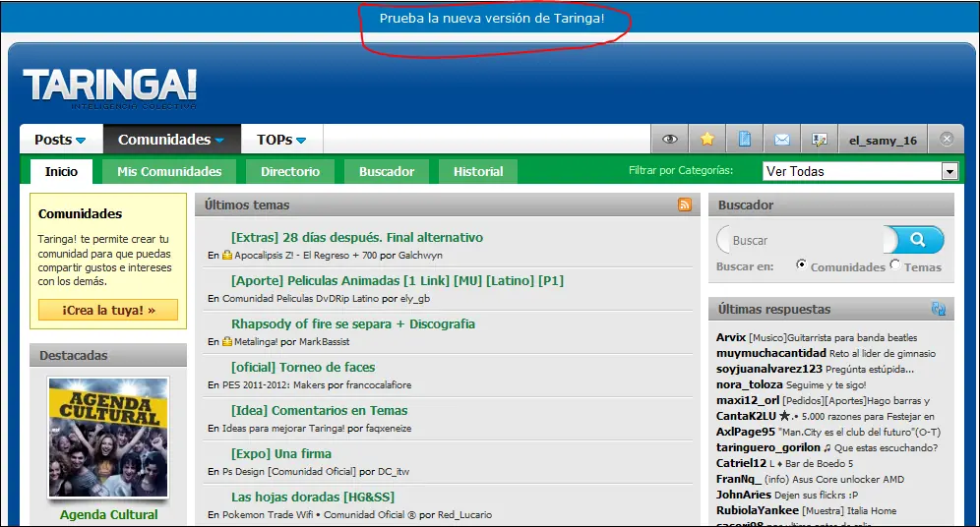Open topic Peliculas Animadas 1 Link

398,280
